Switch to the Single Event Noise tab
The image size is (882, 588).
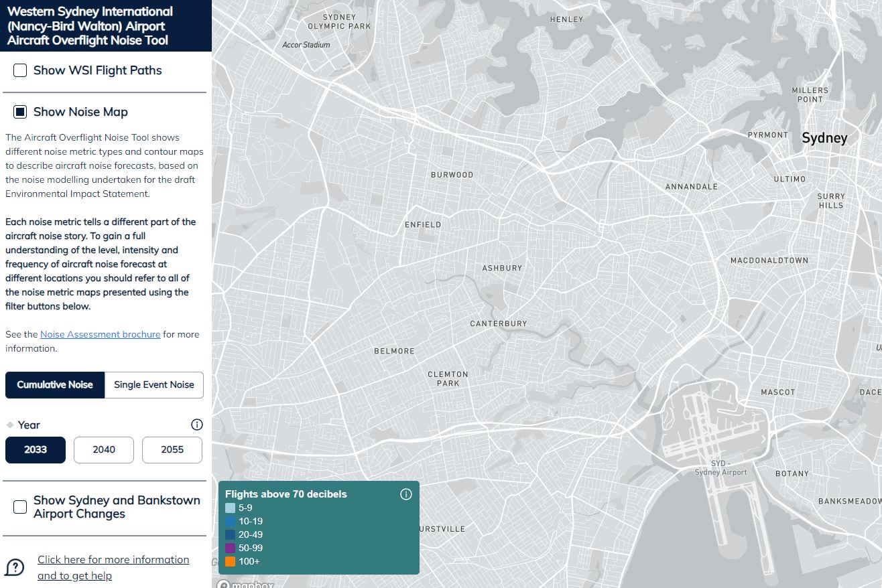pos(153,384)
